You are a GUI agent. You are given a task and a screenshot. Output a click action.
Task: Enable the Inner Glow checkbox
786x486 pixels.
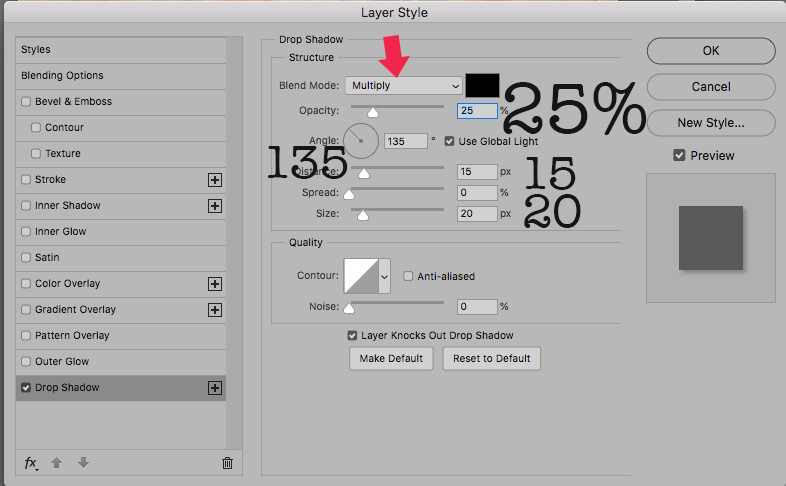26,231
